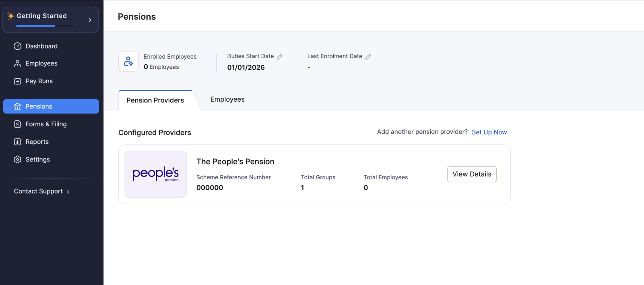Click the scheme reference number 000000
The image size is (644, 285).
210,188
